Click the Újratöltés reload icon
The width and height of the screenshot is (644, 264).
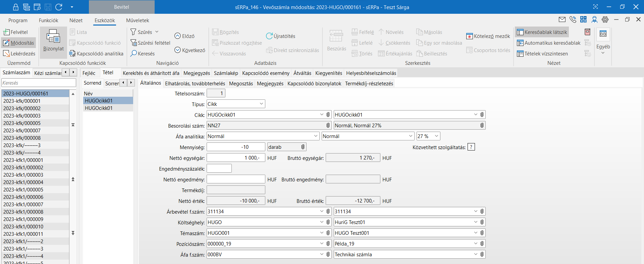pyautogui.click(x=269, y=36)
